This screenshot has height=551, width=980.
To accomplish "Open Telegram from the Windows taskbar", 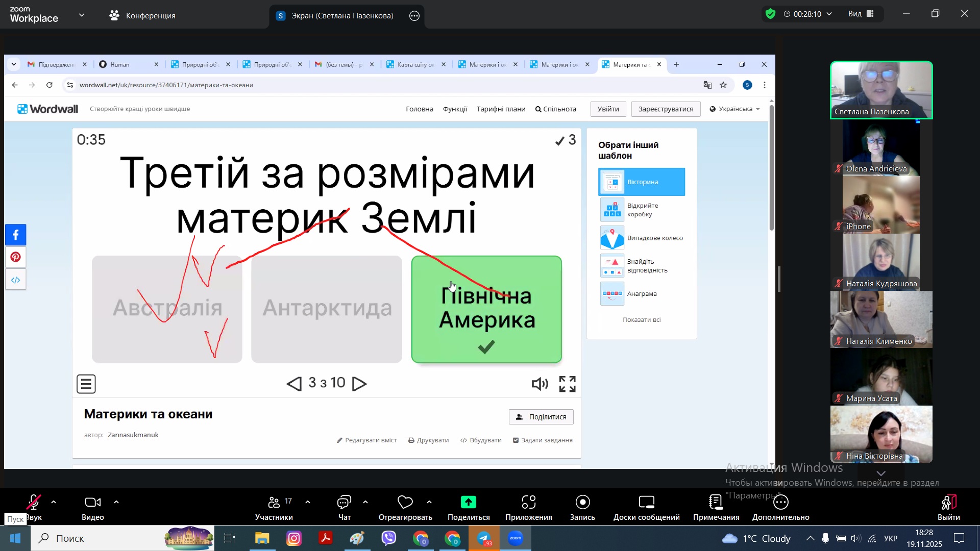I will click(484, 538).
